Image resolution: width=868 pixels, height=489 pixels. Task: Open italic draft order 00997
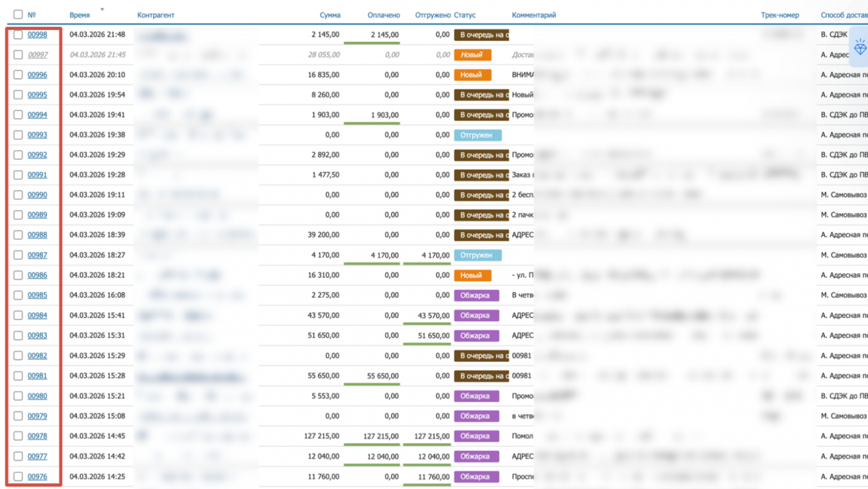click(37, 55)
